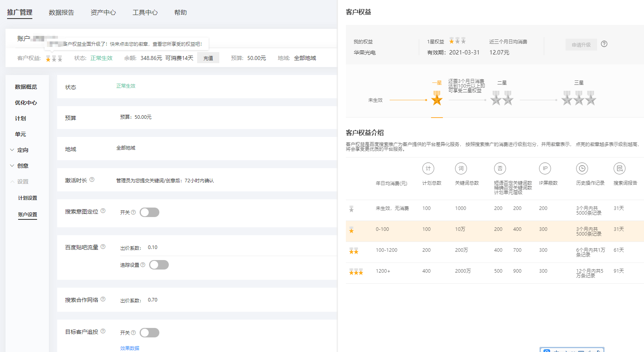Click the 计划总数 icon in benefits table
This screenshot has width=644, height=352.
(x=428, y=169)
